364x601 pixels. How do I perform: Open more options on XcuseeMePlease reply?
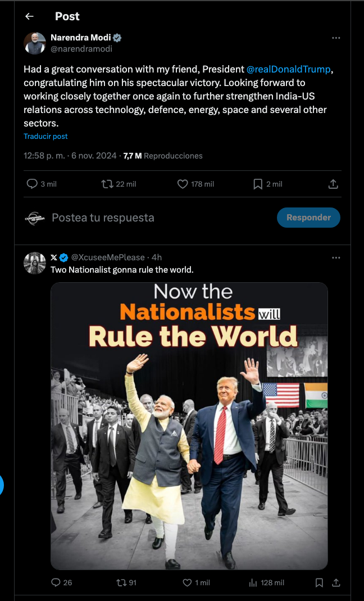pyautogui.click(x=336, y=257)
